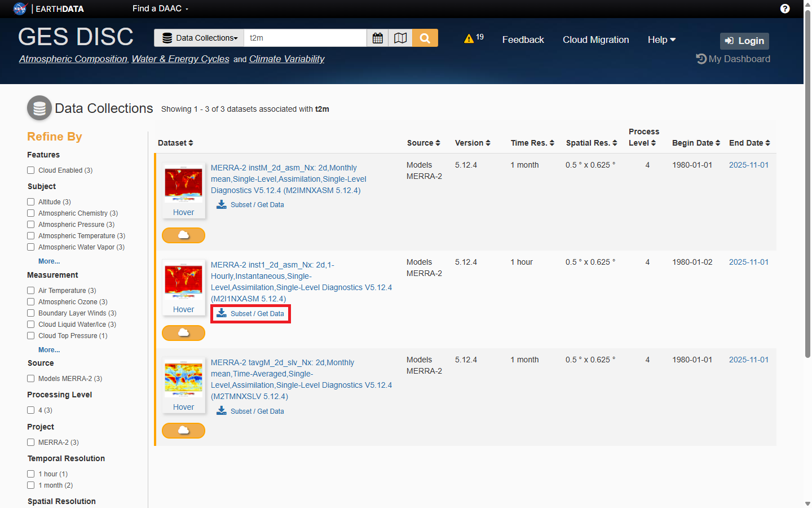The height and width of the screenshot is (508, 812).
Task: Sort by Source column arrows
Action: (x=438, y=143)
